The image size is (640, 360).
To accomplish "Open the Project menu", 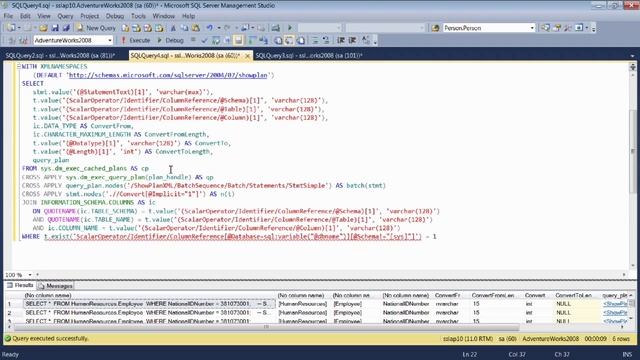I will (x=89, y=16).
